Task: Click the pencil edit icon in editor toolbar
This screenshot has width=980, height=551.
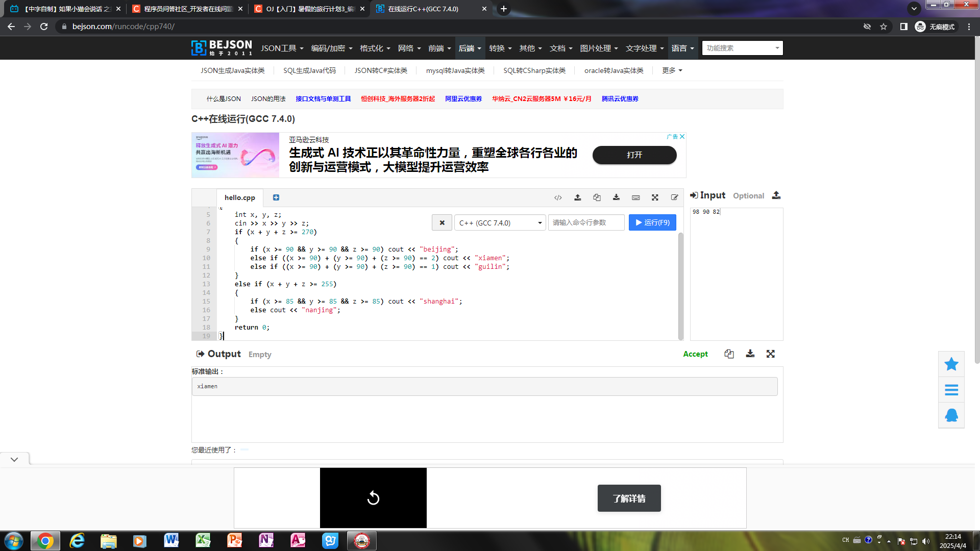Action: (x=674, y=197)
